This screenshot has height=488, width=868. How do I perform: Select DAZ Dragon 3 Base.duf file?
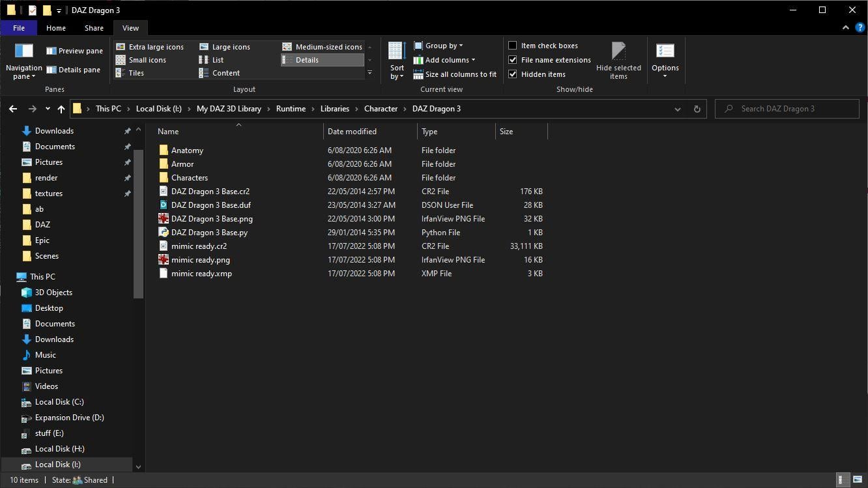click(x=211, y=205)
